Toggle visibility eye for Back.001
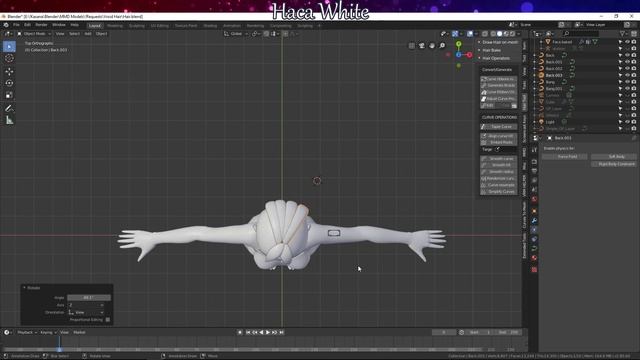640x360 pixels. tap(627, 62)
